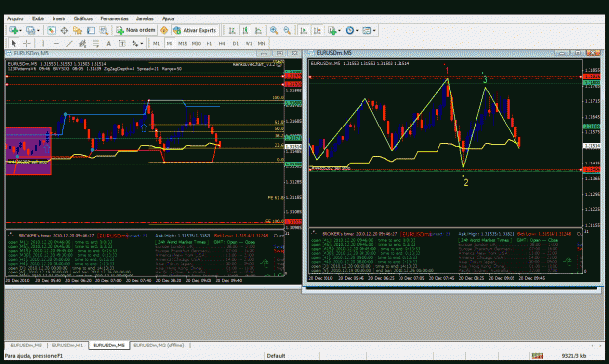Zoom out of the chart

287,30
